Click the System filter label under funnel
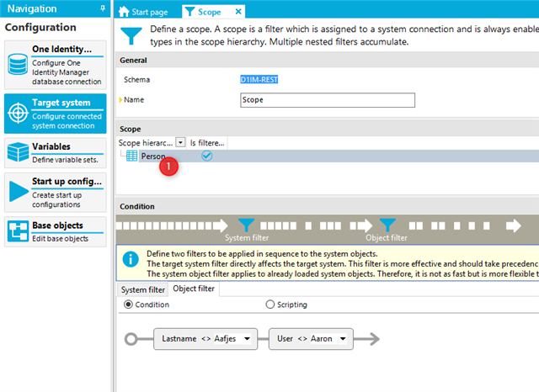539x392 pixels. 247,238
